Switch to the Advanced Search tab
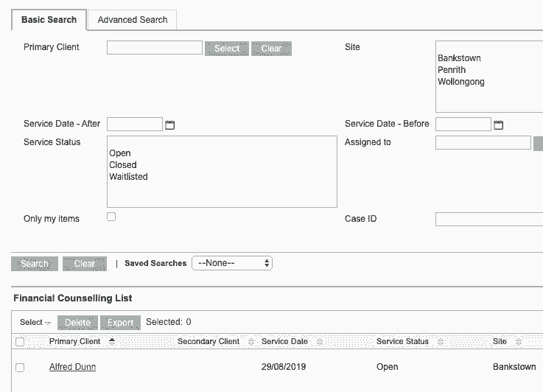 133,20
